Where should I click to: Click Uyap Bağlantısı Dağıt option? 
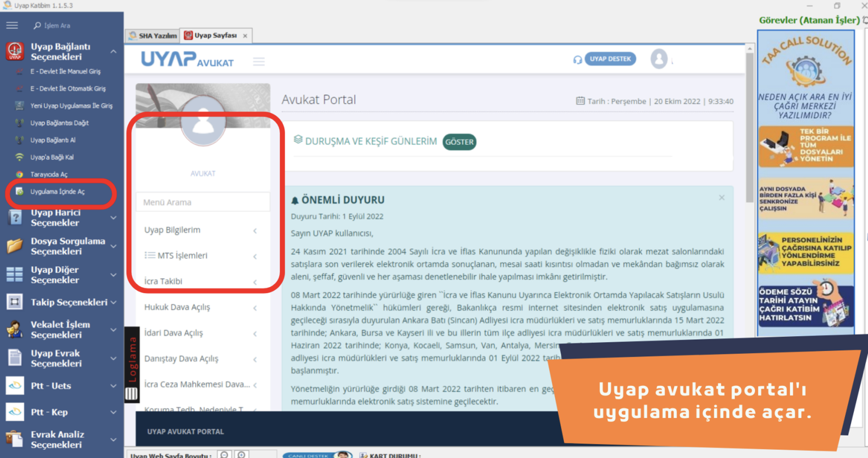pyautogui.click(x=60, y=123)
